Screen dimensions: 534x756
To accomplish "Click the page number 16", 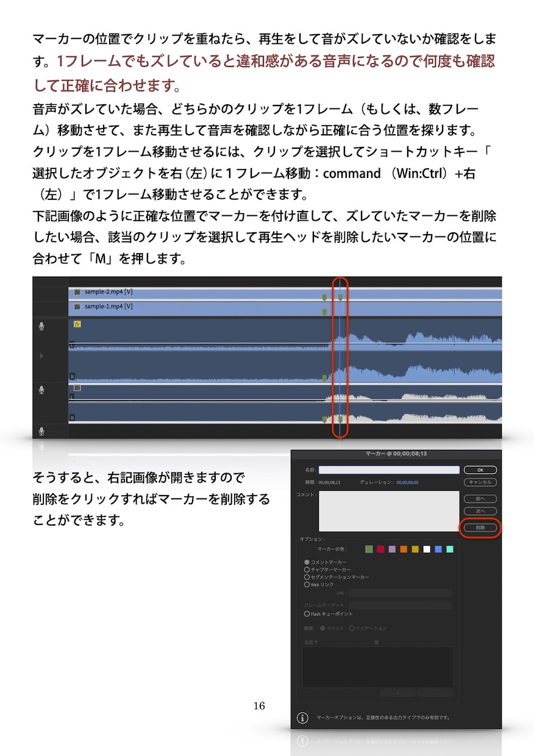I will [259, 706].
